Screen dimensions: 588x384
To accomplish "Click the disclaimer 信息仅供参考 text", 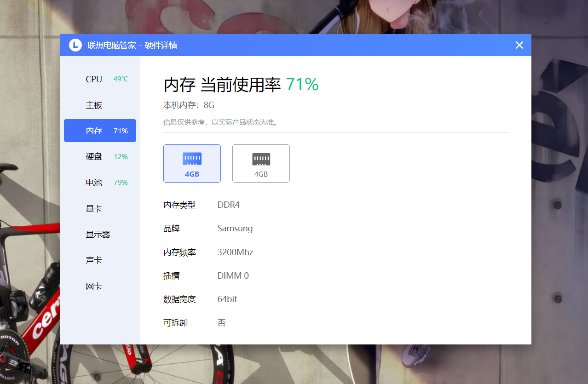I will [x=221, y=122].
